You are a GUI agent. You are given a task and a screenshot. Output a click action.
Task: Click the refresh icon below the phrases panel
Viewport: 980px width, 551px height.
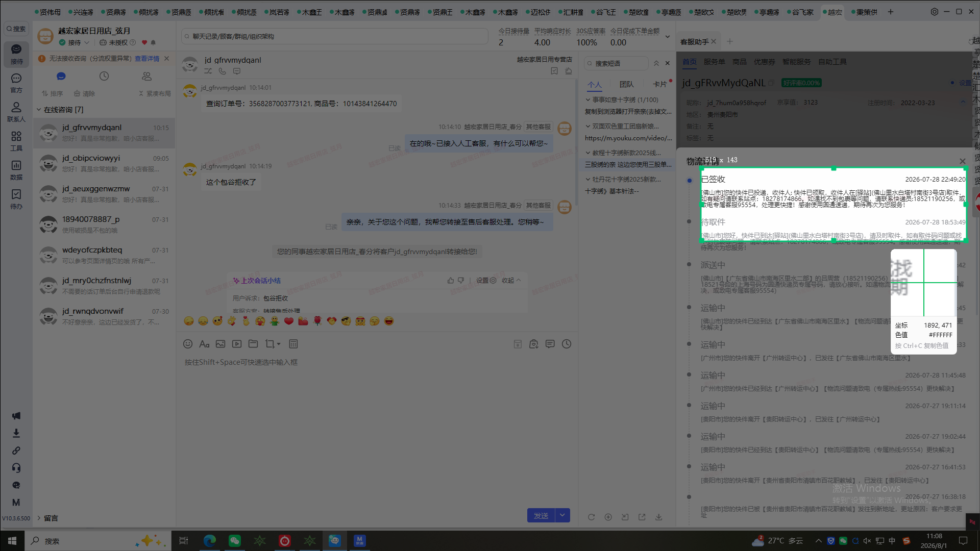click(x=592, y=517)
